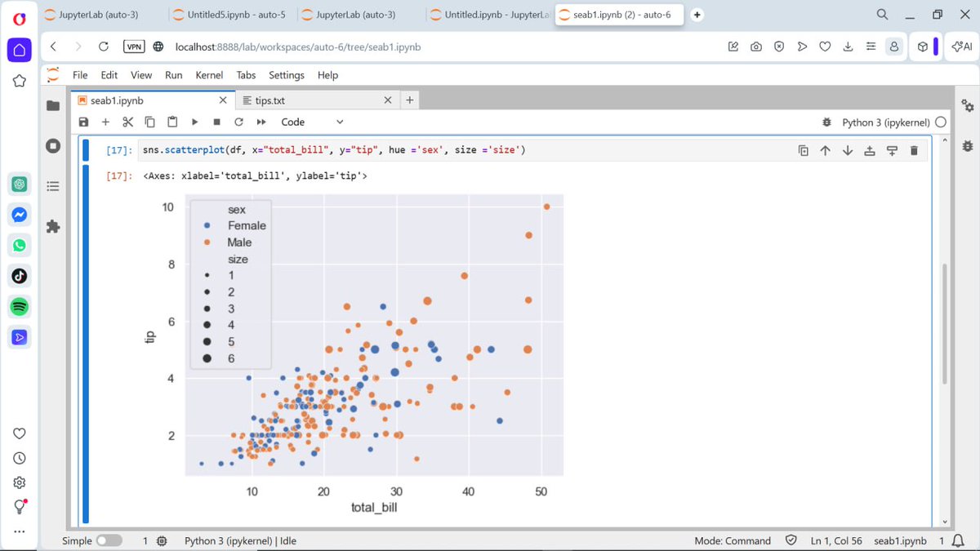Close the tips.txt tab
This screenshot has width=980, height=551.
pos(388,100)
